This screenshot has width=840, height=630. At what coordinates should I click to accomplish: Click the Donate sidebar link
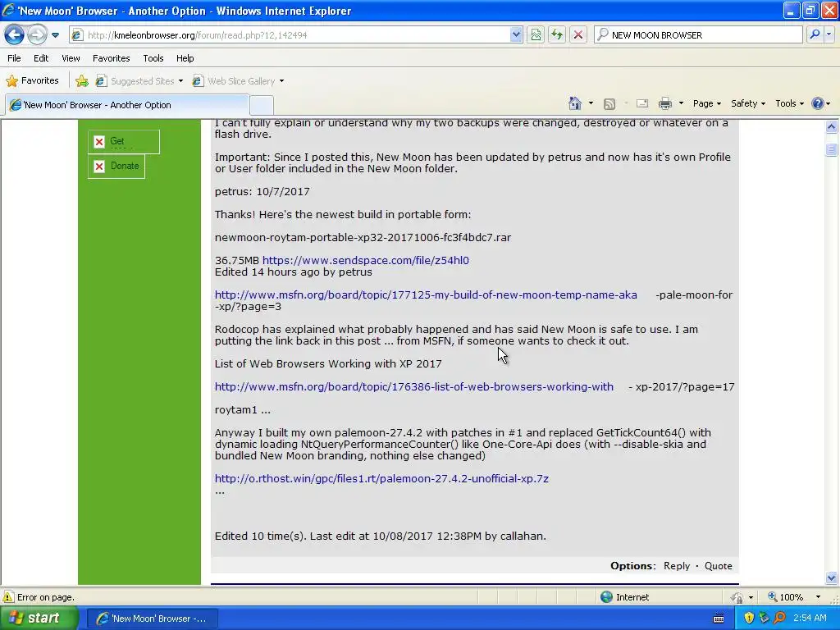[116, 166]
